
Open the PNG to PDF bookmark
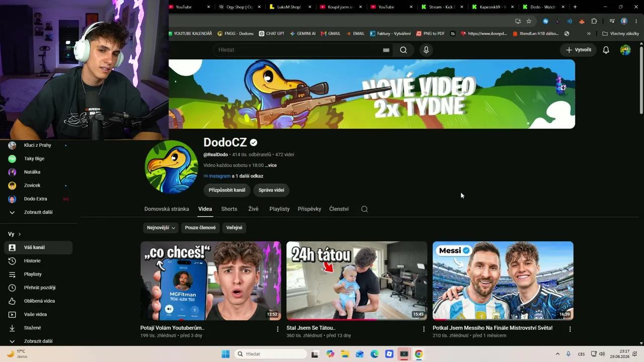click(x=430, y=34)
